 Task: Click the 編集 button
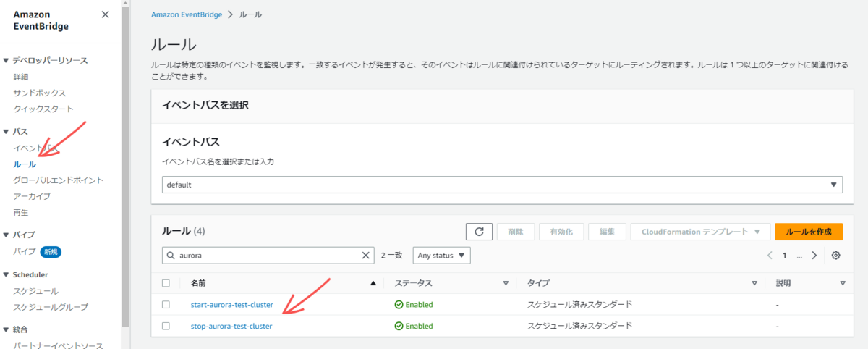point(607,232)
